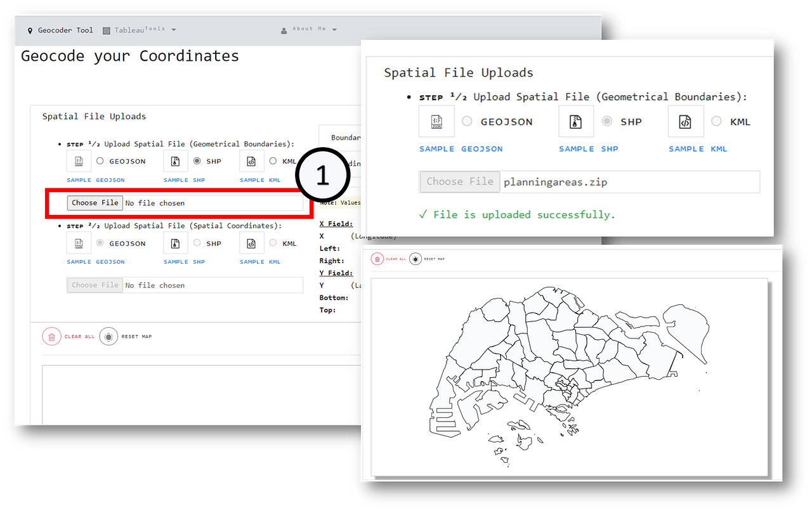Viewport: 812px width, 511px height.
Task: Open the TableauTools dropdown menu
Action: [140, 29]
